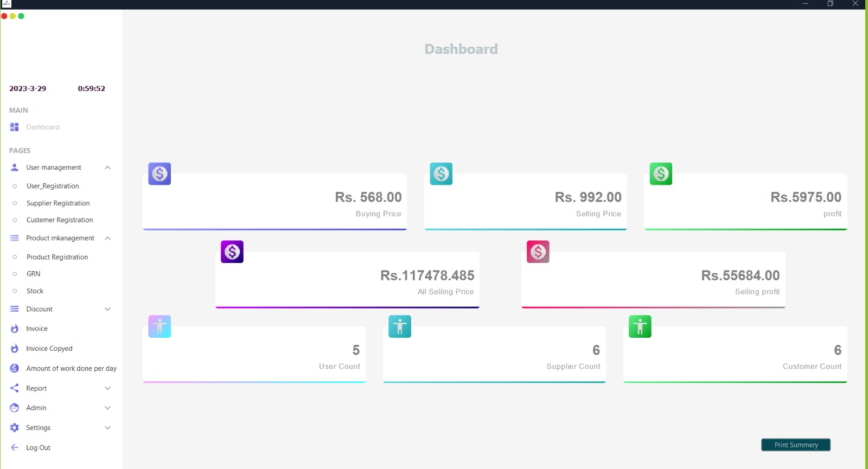The width and height of the screenshot is (868, 469).
Task: Click the Supplier Count person icon
Action: pyautogui.click(x=400, y=326)
